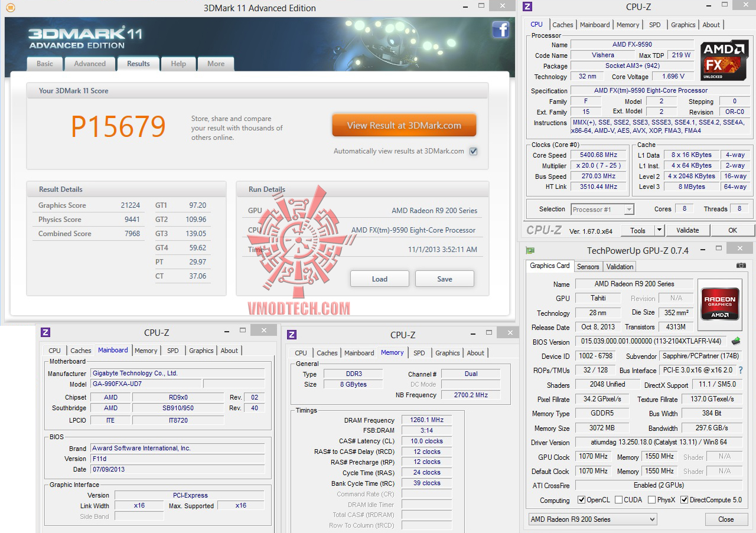This screenshot has height=533, width=756.
Task: Click the motherboard model 'GA-990FXA-UD7'
Action: (x=146, y=384)
